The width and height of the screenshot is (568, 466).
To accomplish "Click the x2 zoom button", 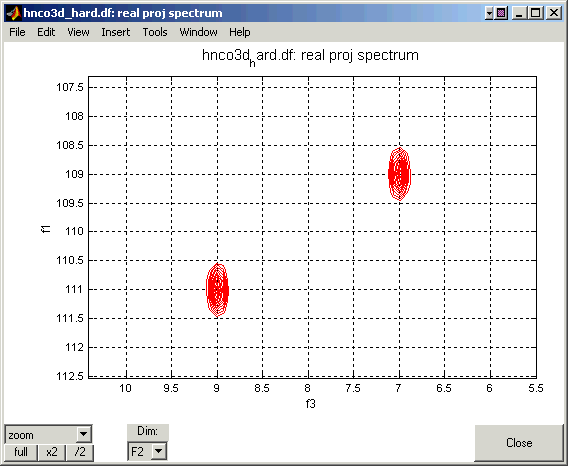I will (x=51, y=452).
